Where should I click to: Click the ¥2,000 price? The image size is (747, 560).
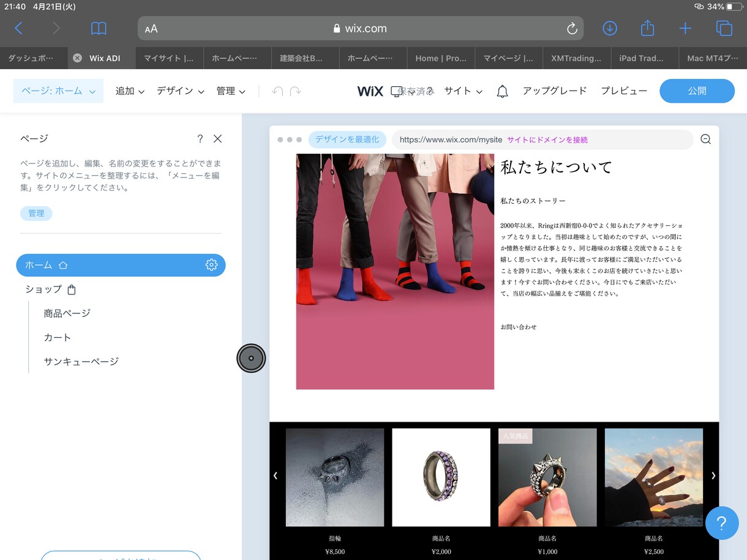(x=441, y=551)
